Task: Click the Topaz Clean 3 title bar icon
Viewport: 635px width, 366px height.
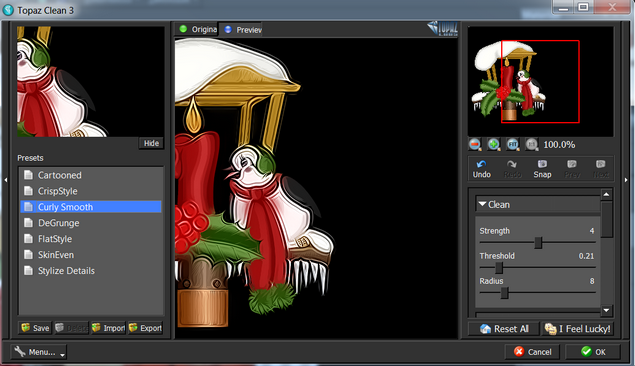Action: (x=8, y=10)
